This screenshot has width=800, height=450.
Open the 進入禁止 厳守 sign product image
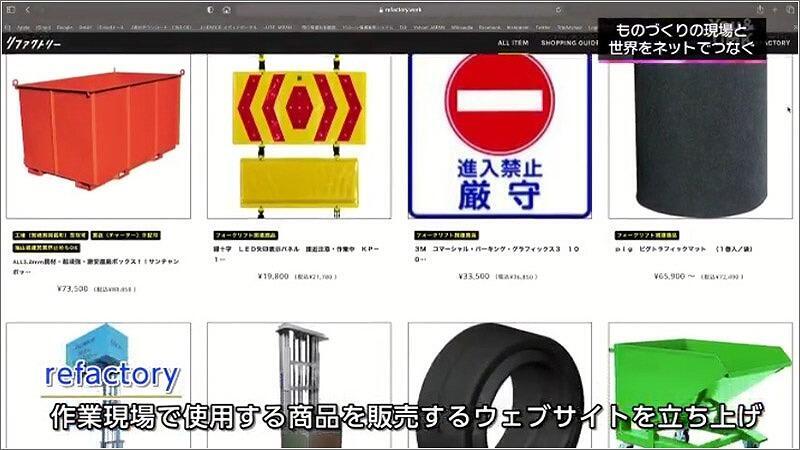[500, 136]
